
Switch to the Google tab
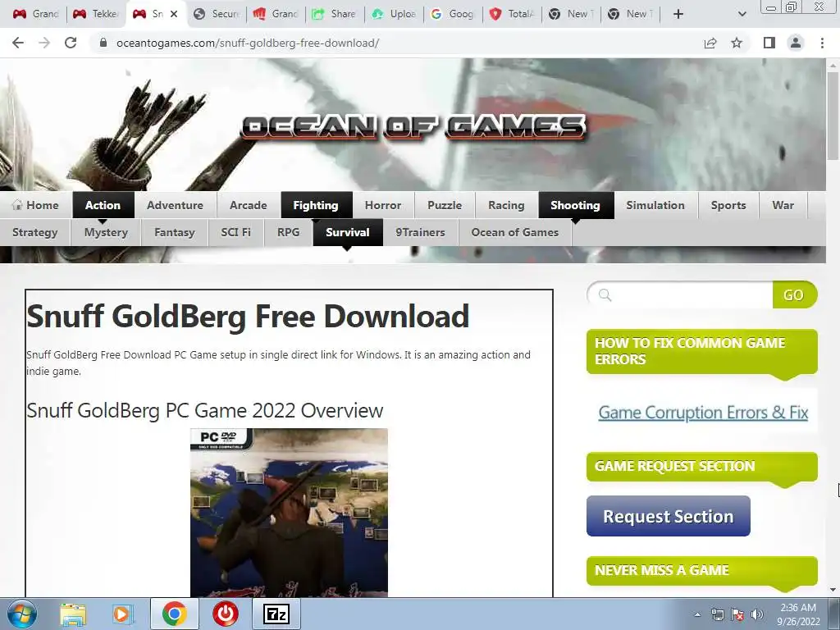[x=453, y=15]
